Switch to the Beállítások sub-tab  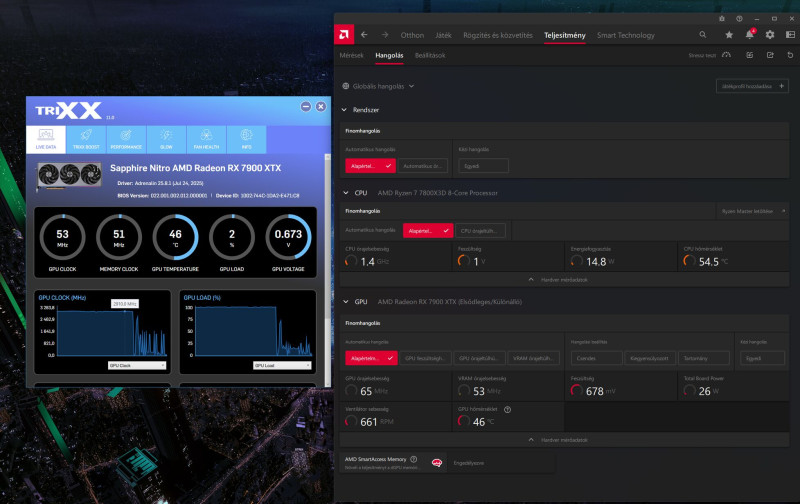tap(430, 55)
